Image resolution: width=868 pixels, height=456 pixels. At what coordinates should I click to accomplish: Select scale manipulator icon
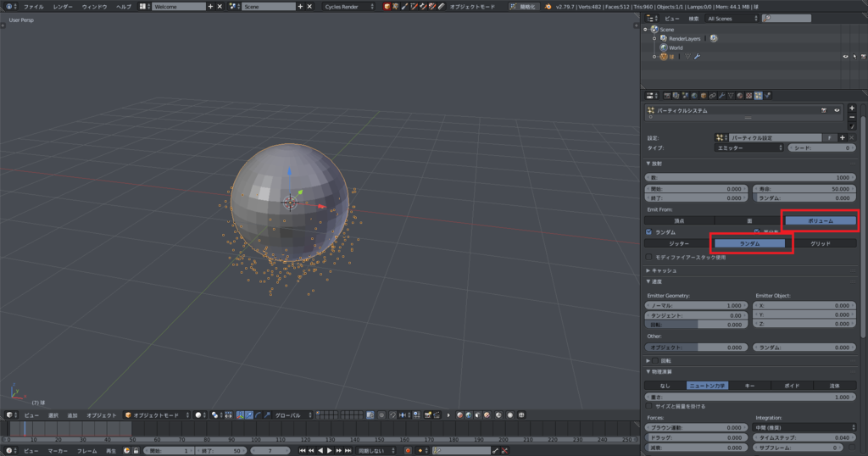click(267, 415)
